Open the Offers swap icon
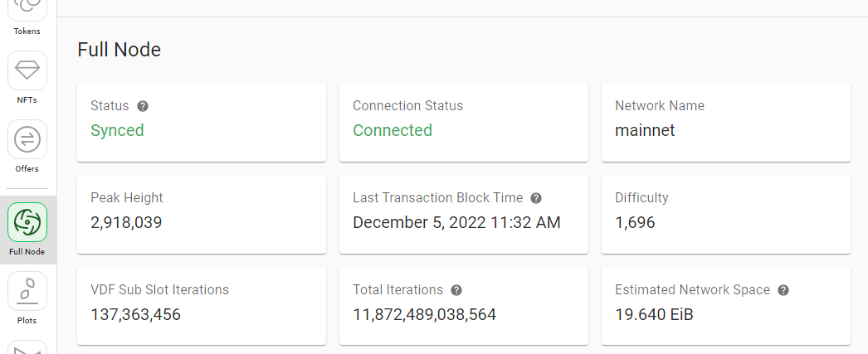The height and width of the screenshot is (354, 868). 27,139
